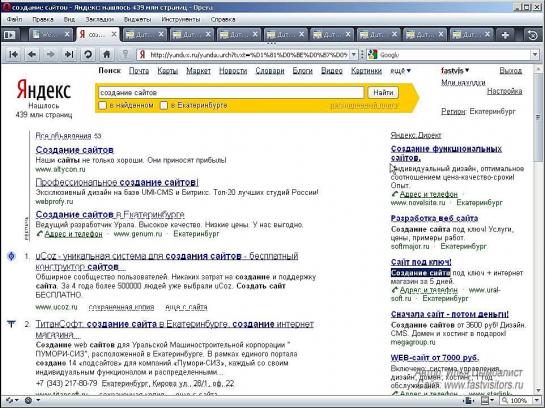Click the Google search engine icon
Viewport: 545px width, 408px height.
(373, 55)
